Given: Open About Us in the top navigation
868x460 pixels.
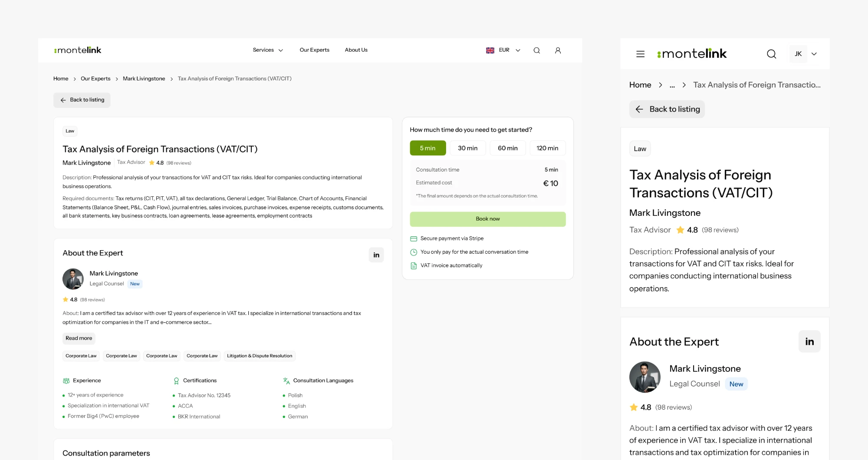Looking at the screenshot, I should point(356,50).
